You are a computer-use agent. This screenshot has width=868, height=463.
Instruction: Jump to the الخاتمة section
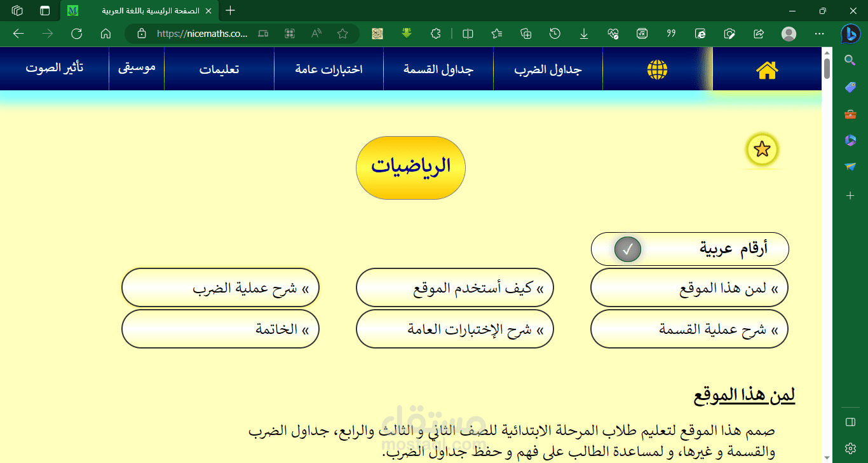(220, 329)
